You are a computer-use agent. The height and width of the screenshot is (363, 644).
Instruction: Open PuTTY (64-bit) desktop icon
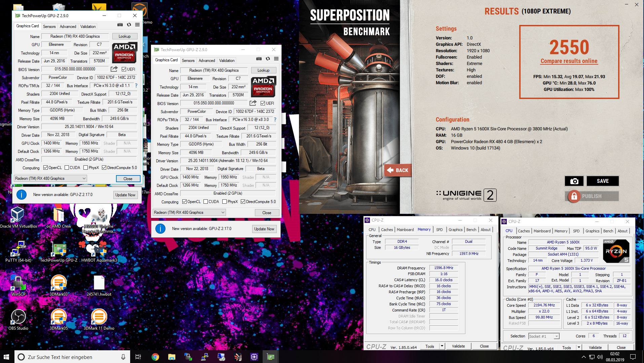(x=18, y=252)
